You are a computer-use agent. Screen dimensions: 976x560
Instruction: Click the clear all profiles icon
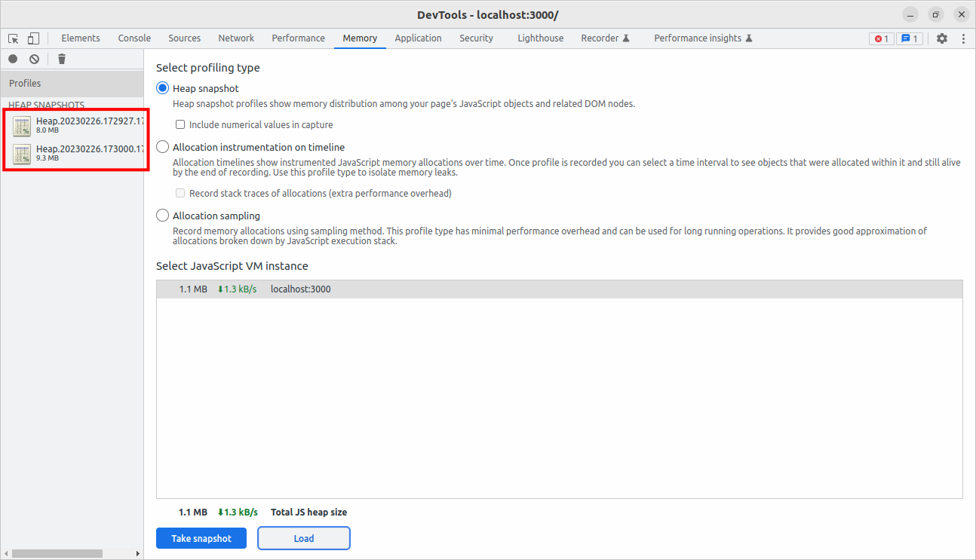(34, 59)
